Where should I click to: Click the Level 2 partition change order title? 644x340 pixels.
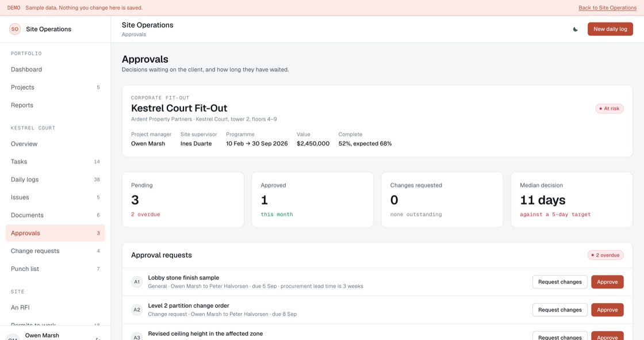[189, 306]
